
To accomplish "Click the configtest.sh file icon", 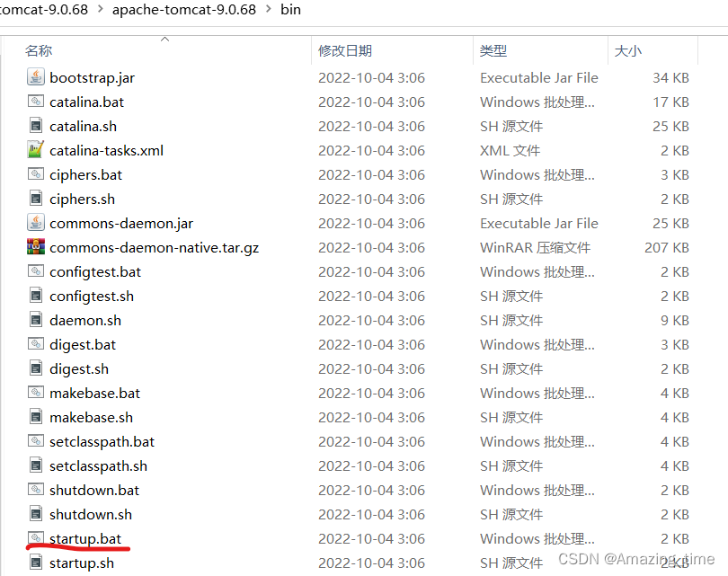I will [x=36, y=296].
